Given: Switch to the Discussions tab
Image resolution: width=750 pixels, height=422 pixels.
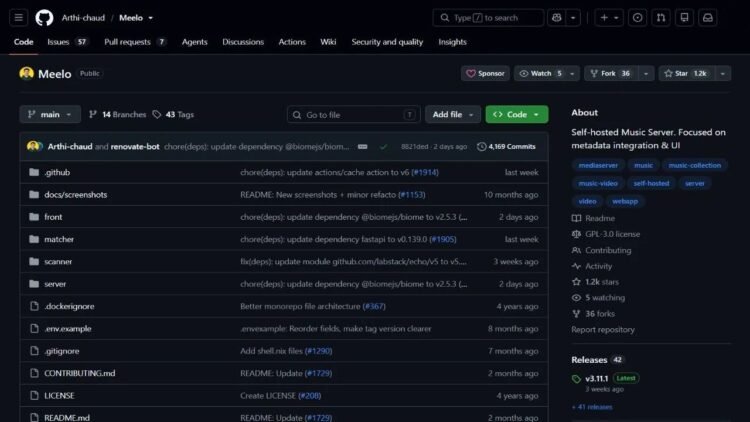Looking at the screenshot, I should [243, 42].
